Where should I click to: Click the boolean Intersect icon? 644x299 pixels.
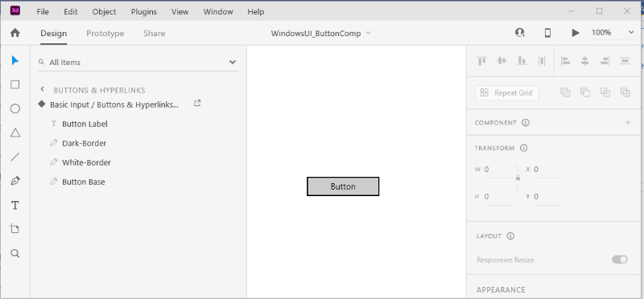coord(605,92)
